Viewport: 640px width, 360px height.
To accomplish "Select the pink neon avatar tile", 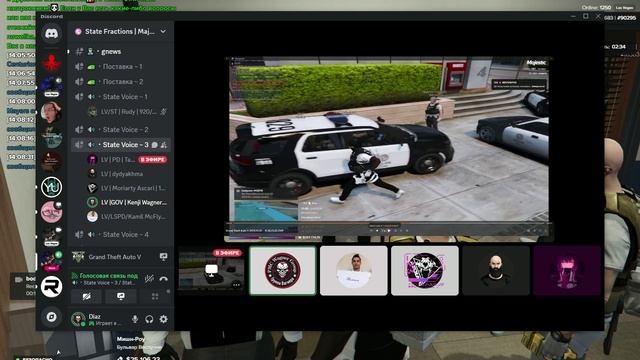I will [x=567, y=270].
